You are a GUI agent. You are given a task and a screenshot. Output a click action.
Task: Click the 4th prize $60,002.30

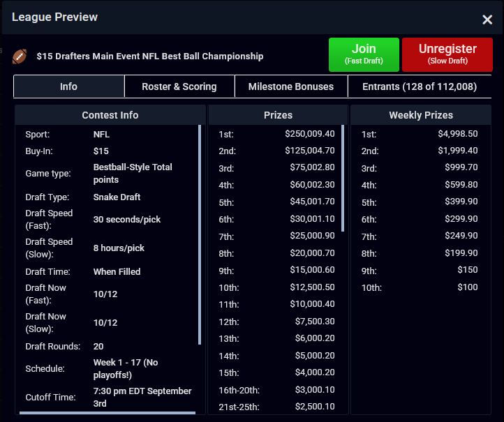(x=312, y=185)
